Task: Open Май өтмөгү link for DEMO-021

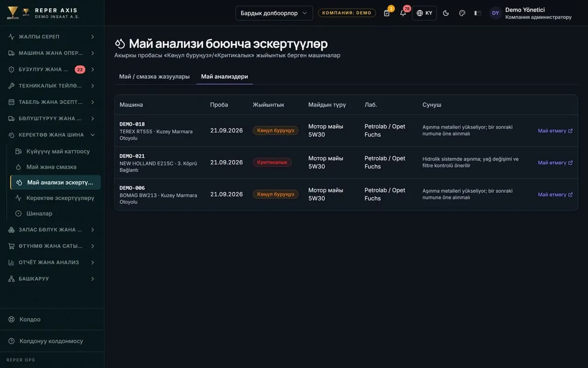Action: pos(555,162)
